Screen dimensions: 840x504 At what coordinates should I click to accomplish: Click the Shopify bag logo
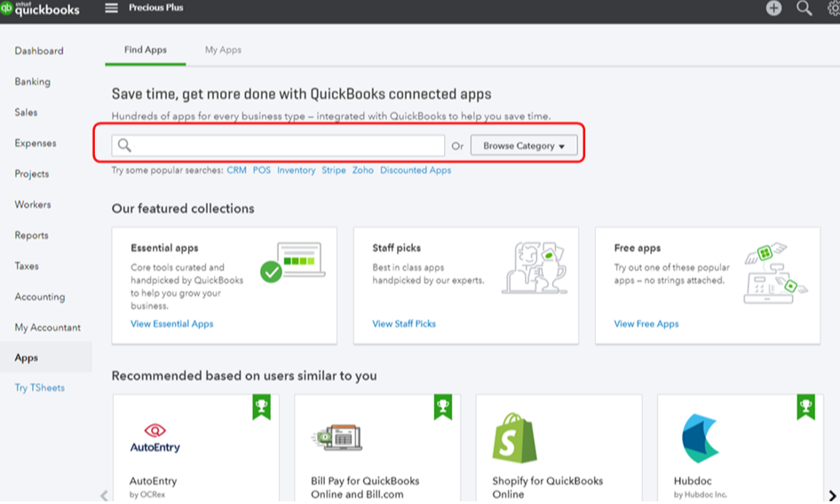click(514, 437)
